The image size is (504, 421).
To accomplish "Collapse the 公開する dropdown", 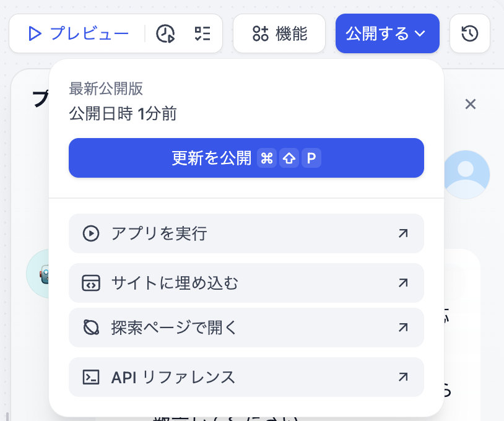I will point(387,33).
